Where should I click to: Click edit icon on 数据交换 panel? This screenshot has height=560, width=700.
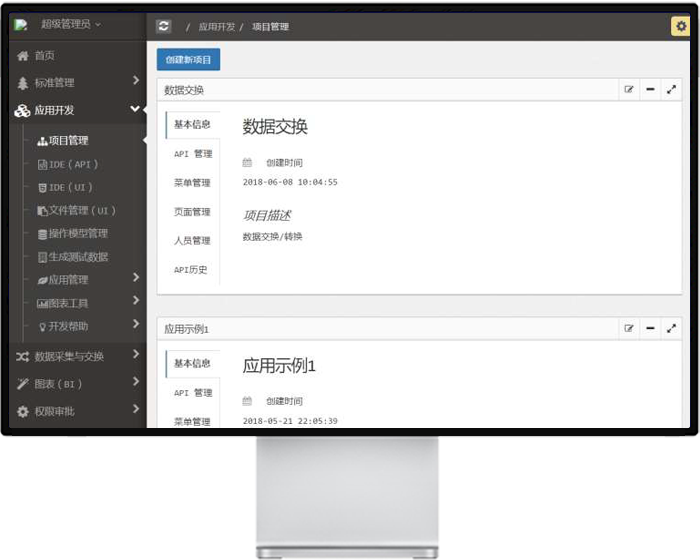coord(629,90)
